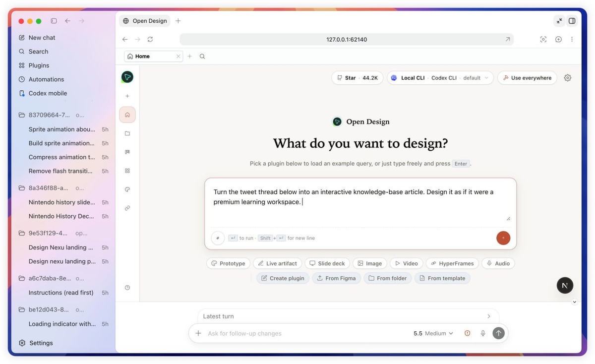The image size is (595, 364).
Task: Open page externally via address bar arrow
Action: [508, 39]
